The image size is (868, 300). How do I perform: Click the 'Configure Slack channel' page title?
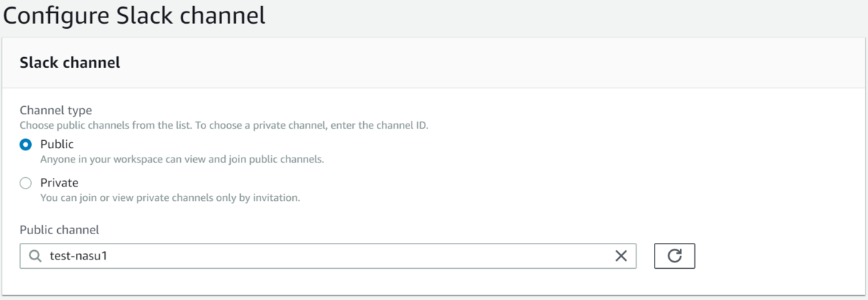tap(135, 14)
